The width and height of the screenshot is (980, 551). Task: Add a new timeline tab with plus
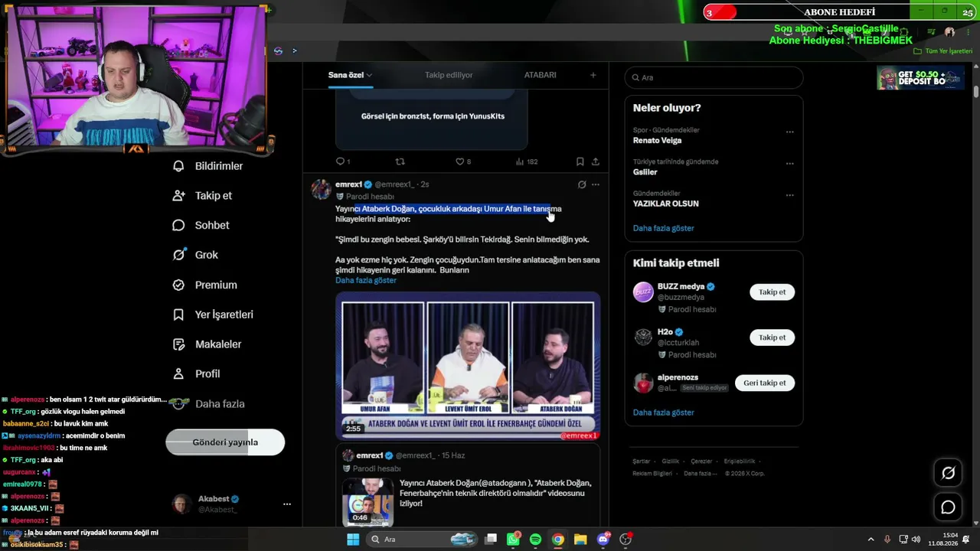point(593,75)
